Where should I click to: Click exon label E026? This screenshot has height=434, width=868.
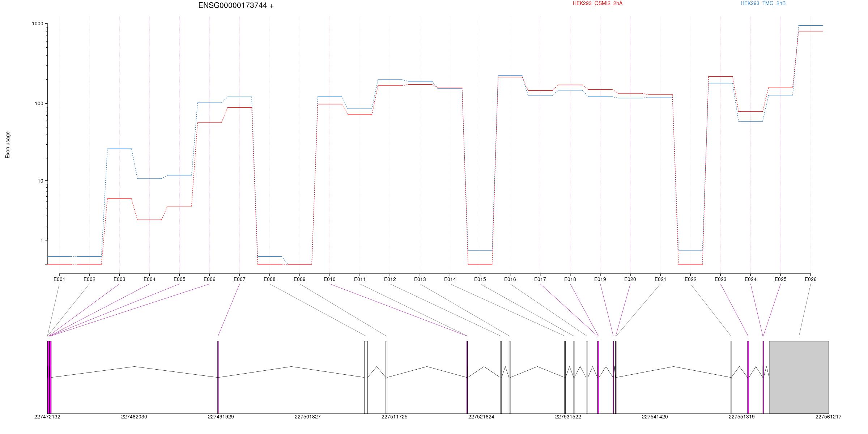click(x=810, y=279)
